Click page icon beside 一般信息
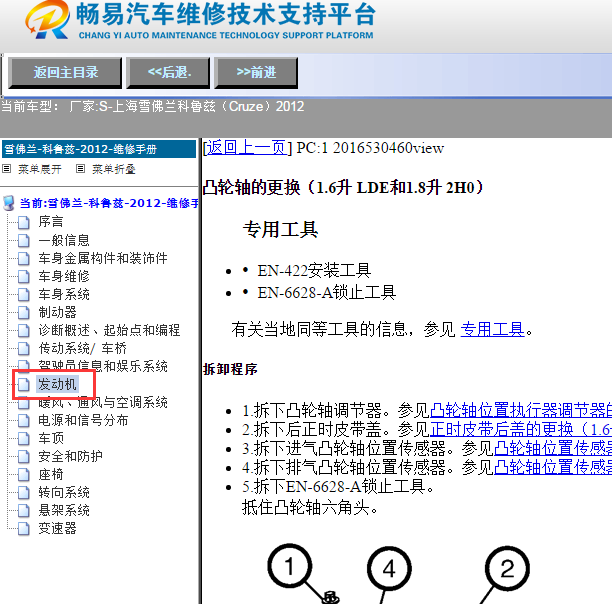The height and width of the screenshot is (604, 612). click(24, 240)
